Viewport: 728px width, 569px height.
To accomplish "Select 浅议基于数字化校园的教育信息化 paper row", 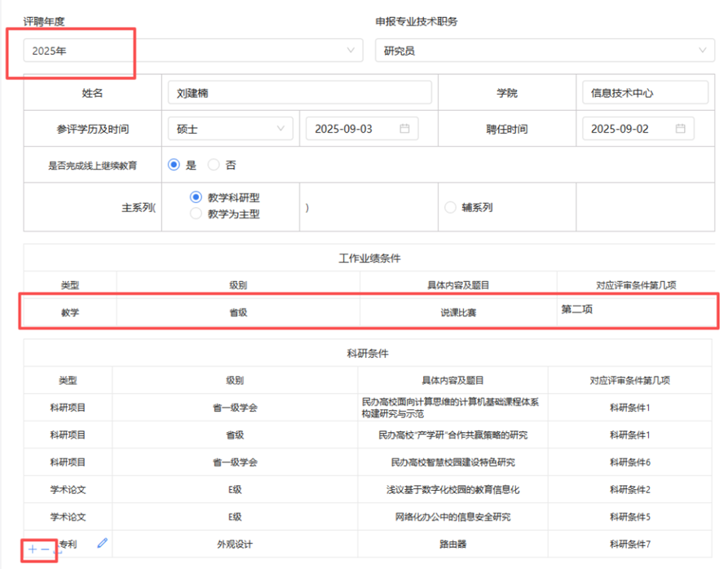I will coord(452,490).
